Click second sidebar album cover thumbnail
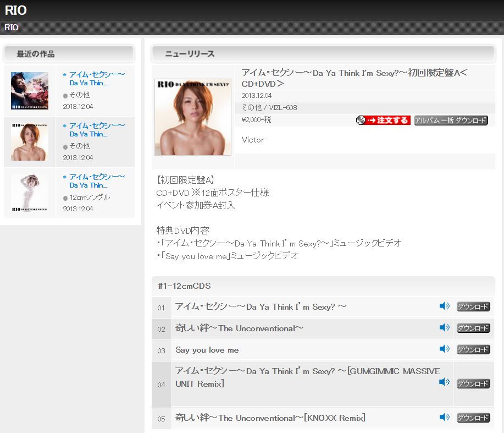Image resolution: width=504 pixels, height=433 pixels. [30, 142]
